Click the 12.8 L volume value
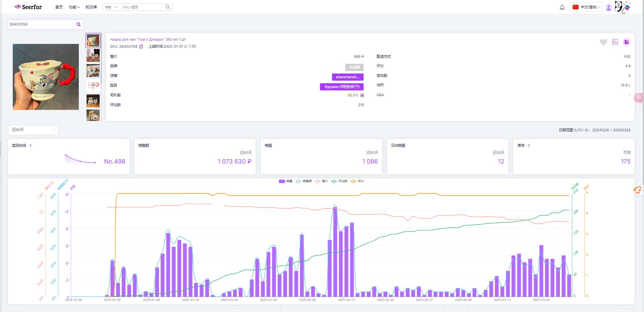Viewport: 644px width, 312px height. point(626,85)
